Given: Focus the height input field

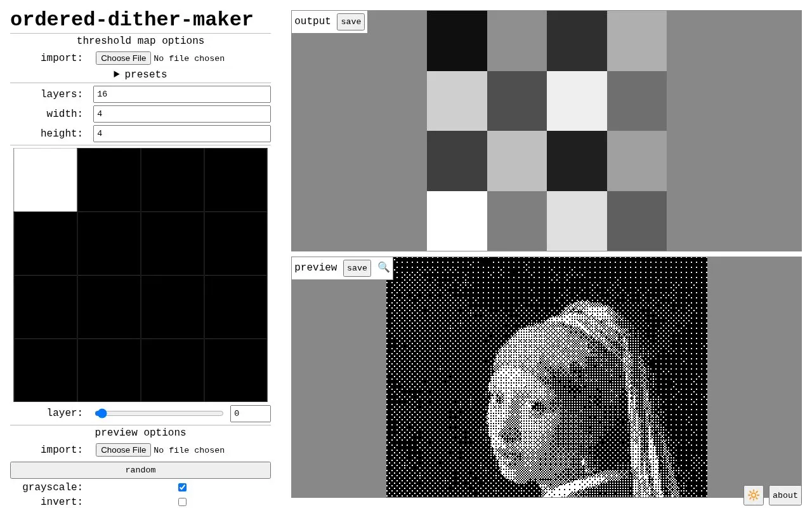Looking at the screenshot, I should [182, 133].
